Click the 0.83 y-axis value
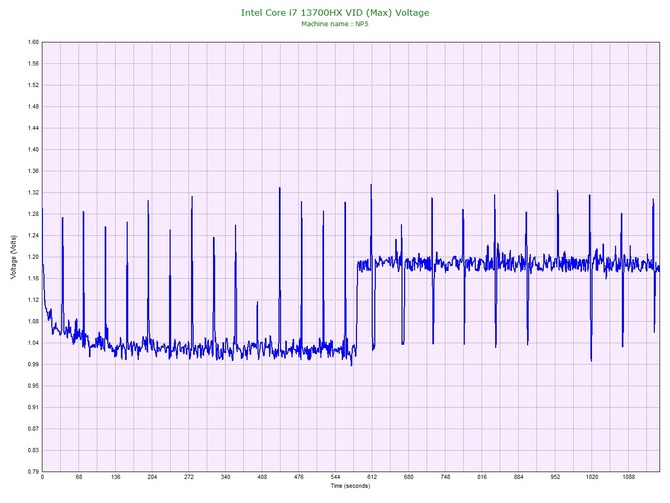670x503 pixels. coord(33,450)
